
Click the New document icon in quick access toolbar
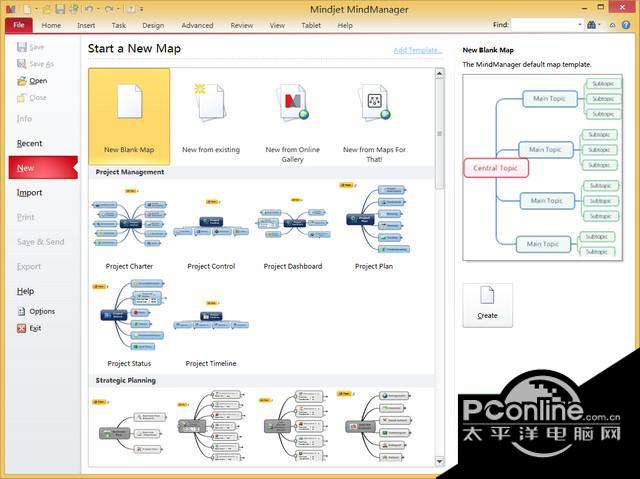point(27,9)
